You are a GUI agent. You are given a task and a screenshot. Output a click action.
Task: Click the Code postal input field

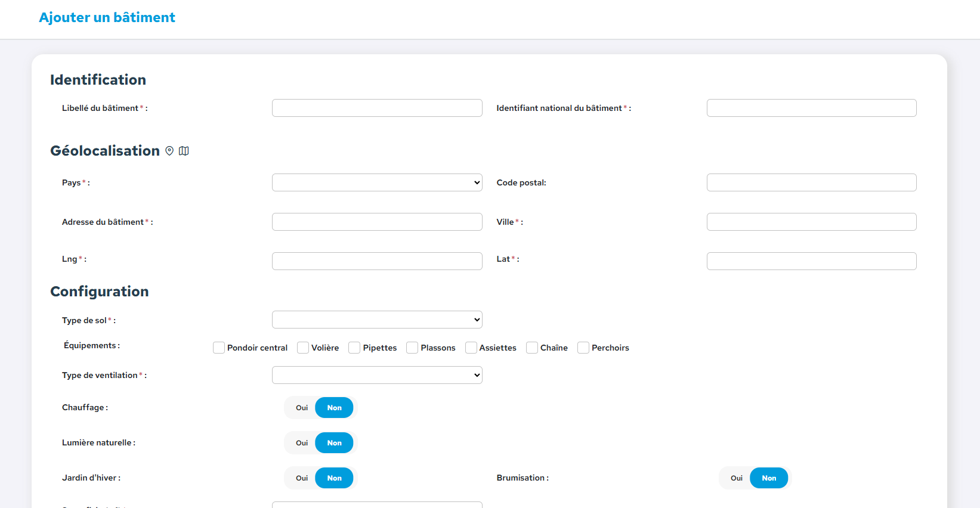tap(811, 182)
